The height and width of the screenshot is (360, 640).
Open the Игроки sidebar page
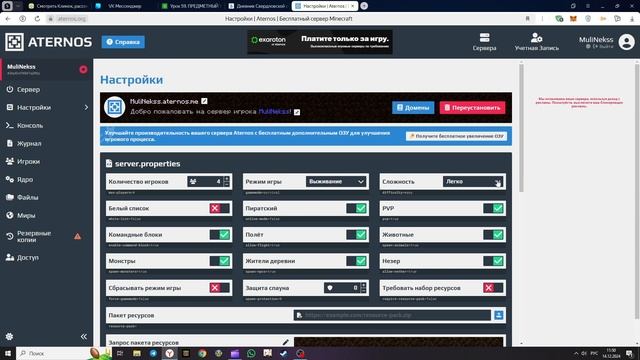pos(23,161)
